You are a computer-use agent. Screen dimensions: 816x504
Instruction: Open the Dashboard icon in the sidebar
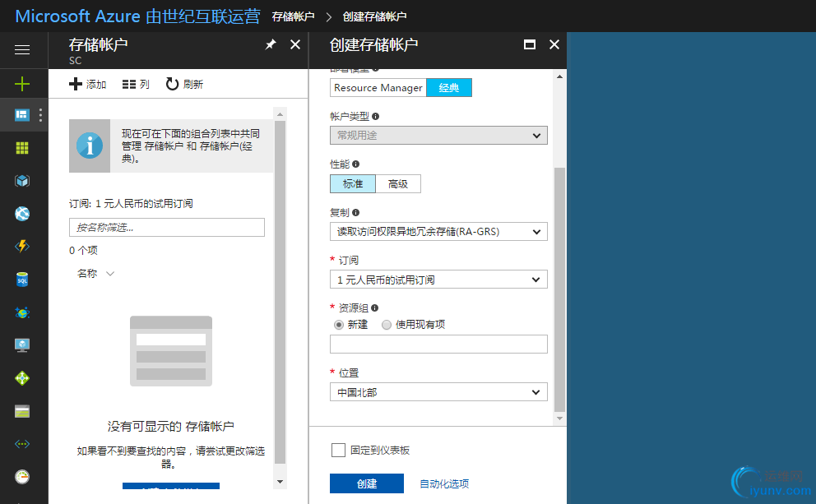coord(22,114)
